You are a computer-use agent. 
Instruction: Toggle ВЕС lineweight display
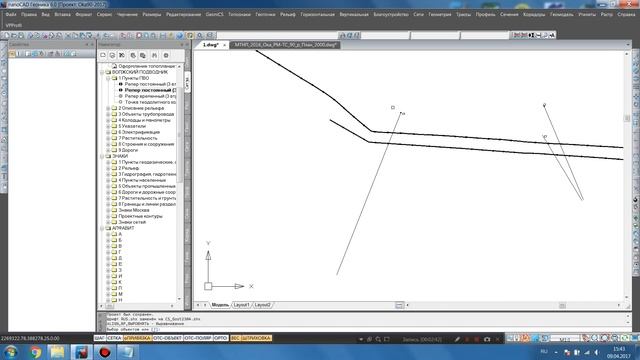point(235,338)
